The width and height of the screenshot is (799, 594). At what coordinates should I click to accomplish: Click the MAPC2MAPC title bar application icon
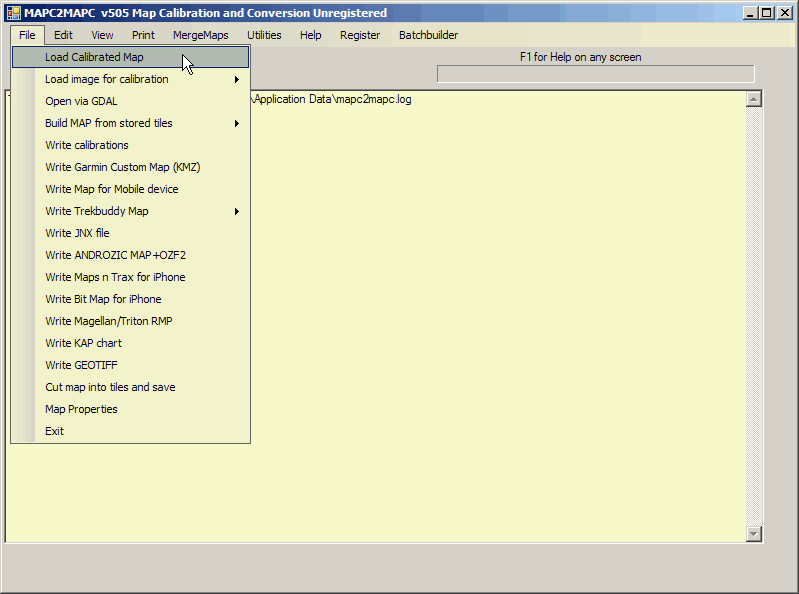14,13
